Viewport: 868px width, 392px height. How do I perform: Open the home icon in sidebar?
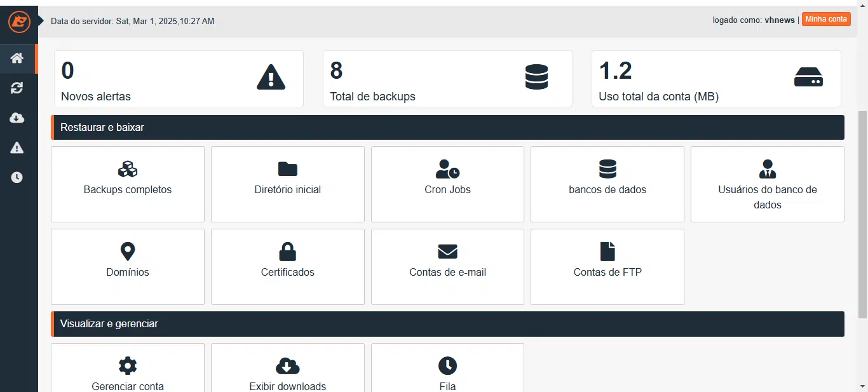[17, 58]
